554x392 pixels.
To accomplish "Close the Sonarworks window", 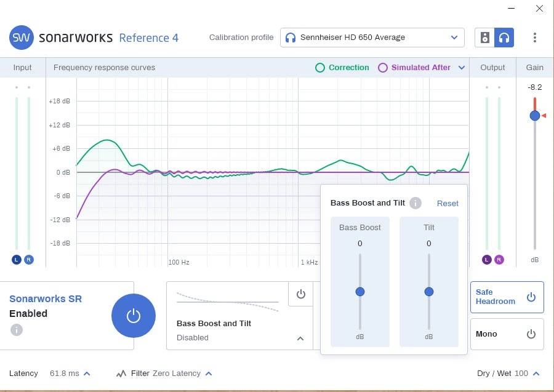I will click(539, 8).
